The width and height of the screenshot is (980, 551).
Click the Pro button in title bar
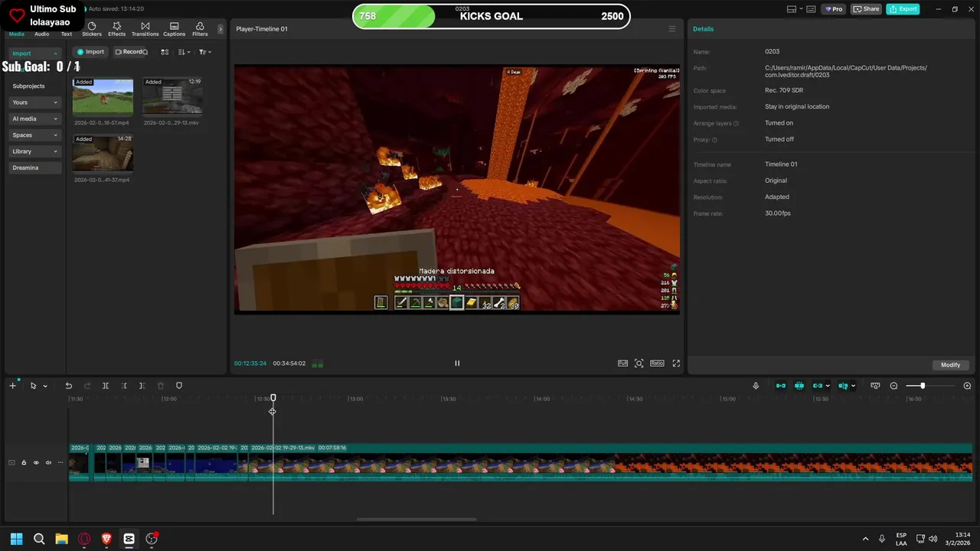[833, 9]
